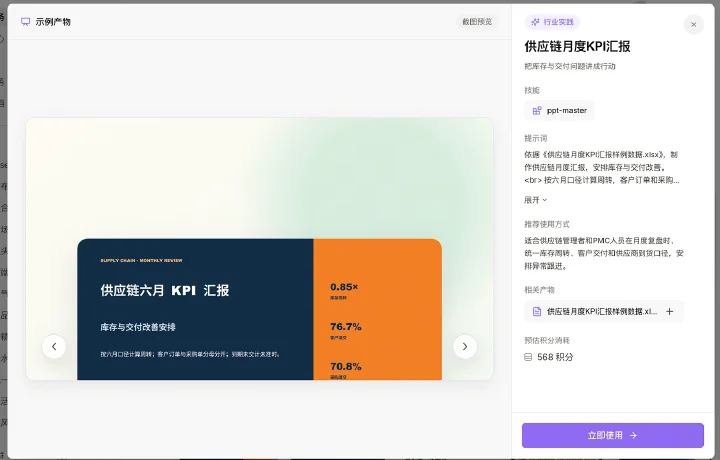The image size is (720, 460).
Task: Click the 把库存与交付问题讲成行动 subtitle
Action: coord(570,66)
